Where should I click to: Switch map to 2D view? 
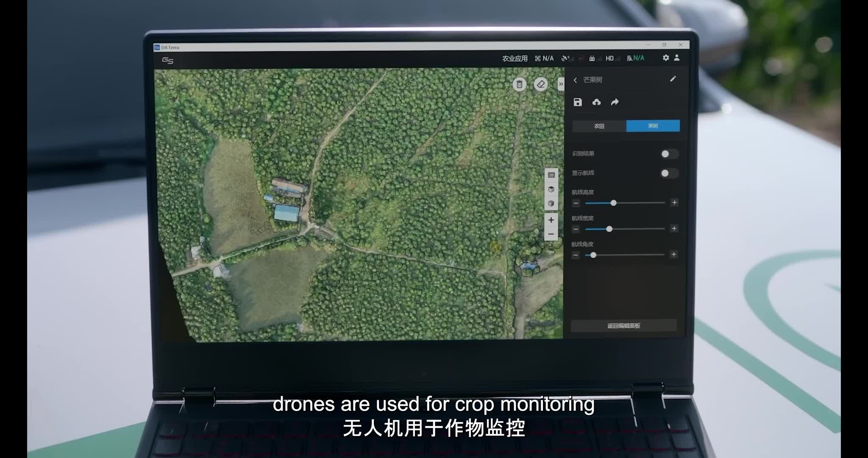551,175
